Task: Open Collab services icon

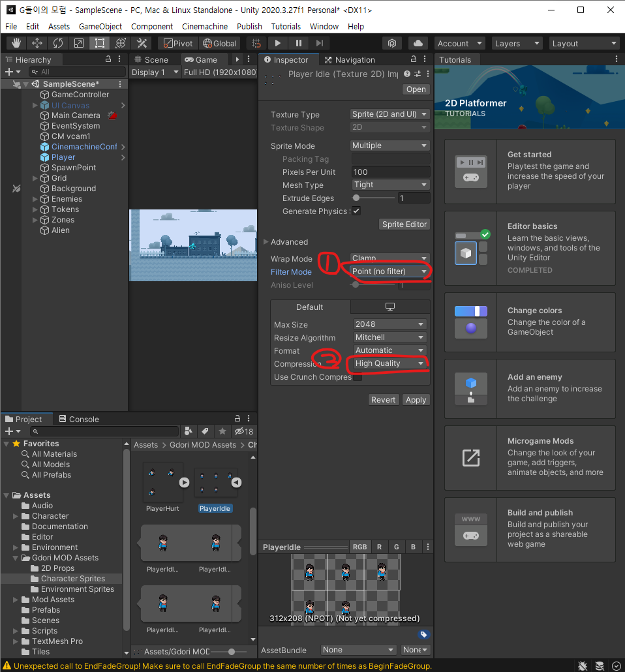Action: click(392, 43)
